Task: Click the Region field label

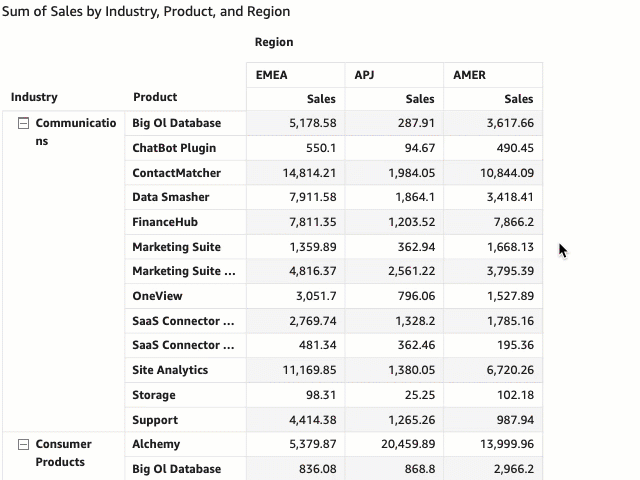Action: click(x=274, y=42)
